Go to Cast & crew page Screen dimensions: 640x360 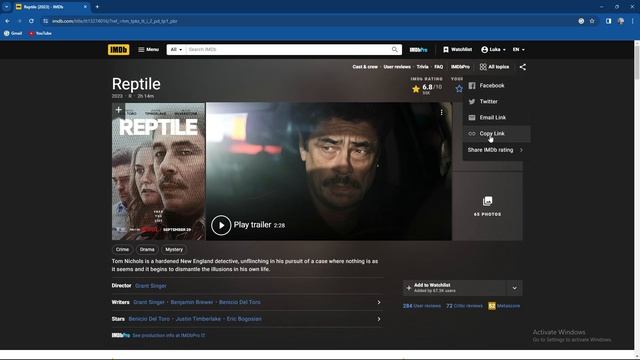point(365,67)
